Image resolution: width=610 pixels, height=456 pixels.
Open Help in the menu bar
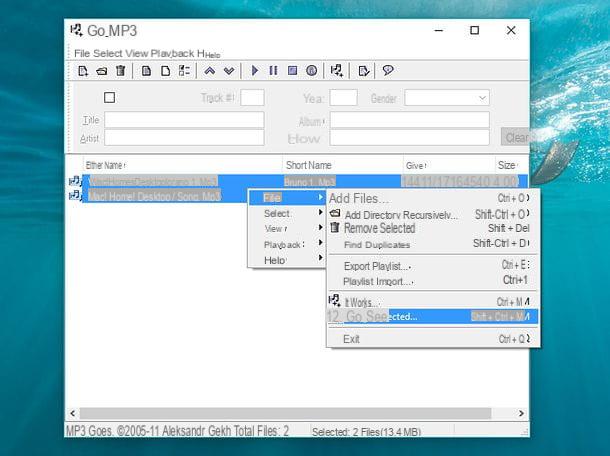[209, 54]
